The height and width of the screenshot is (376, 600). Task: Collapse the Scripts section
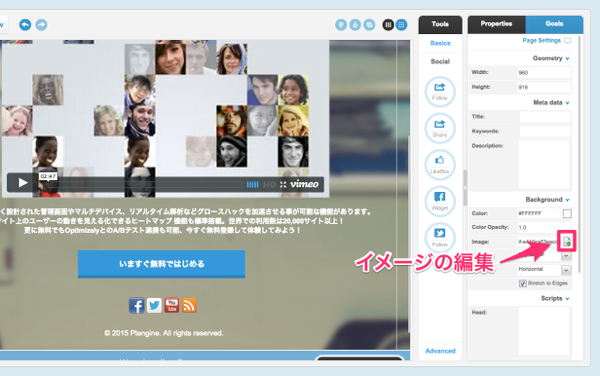[567, 299]
